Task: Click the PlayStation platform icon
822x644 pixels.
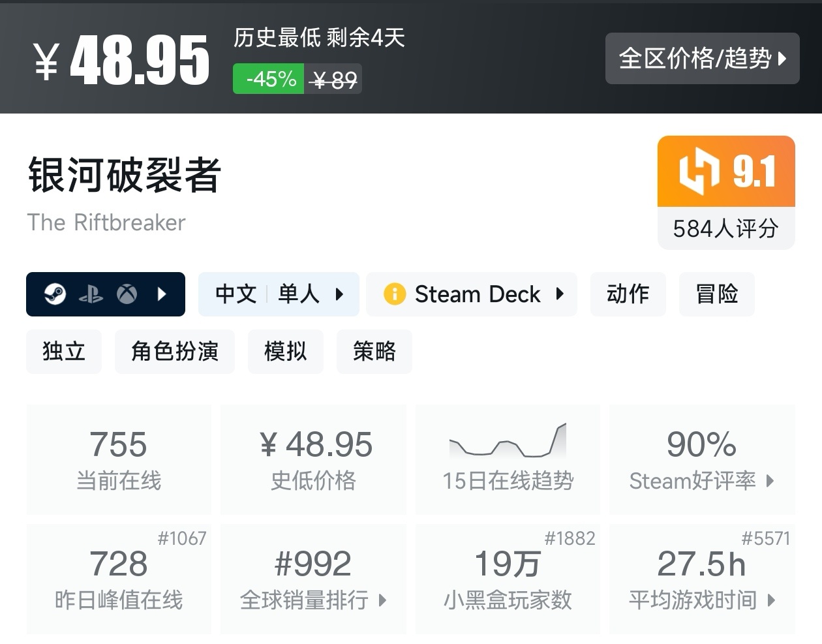Action: (x=91, y=294)
